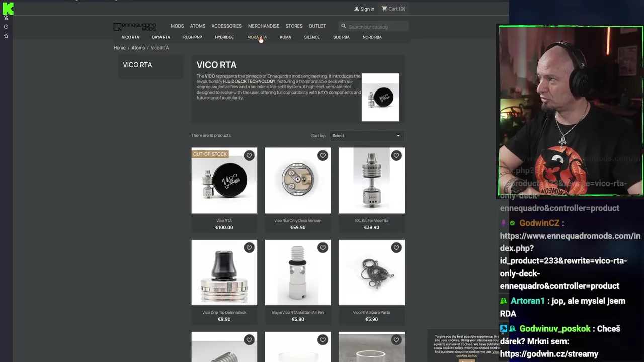Open the MERCHANDISE menu
Viewport: 644px width, 362px height.
pos(264,26)
